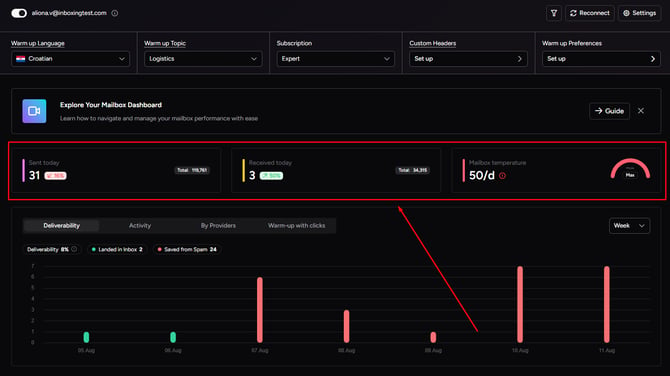Toggle the mailbox warm-up switch off
This screenshot has height=376, width=670.
coord(19,13)
